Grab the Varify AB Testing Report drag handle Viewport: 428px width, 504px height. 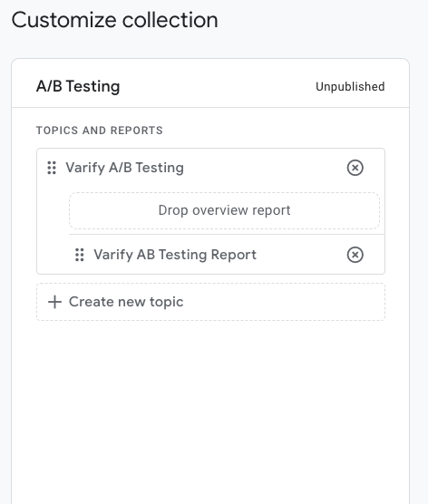pos(80,255)
